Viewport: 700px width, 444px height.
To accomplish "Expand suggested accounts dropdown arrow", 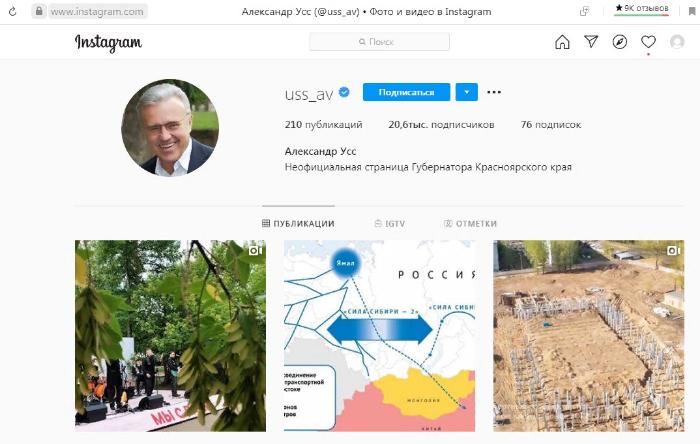I will pyautogui.click(x=467, y=92).
